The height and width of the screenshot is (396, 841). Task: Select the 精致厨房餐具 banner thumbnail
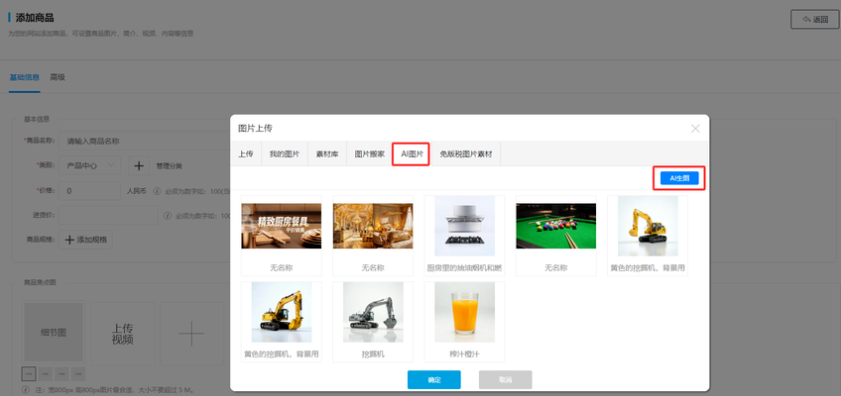(x=281, y=226)
